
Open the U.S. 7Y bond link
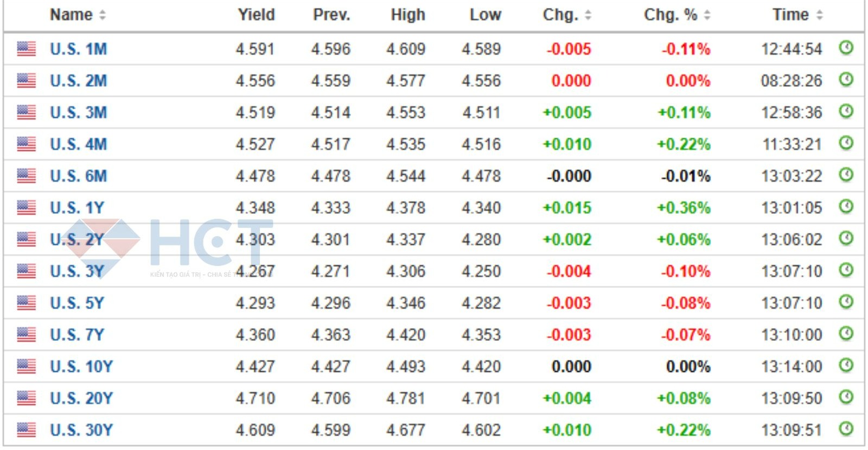click(76, 335)
